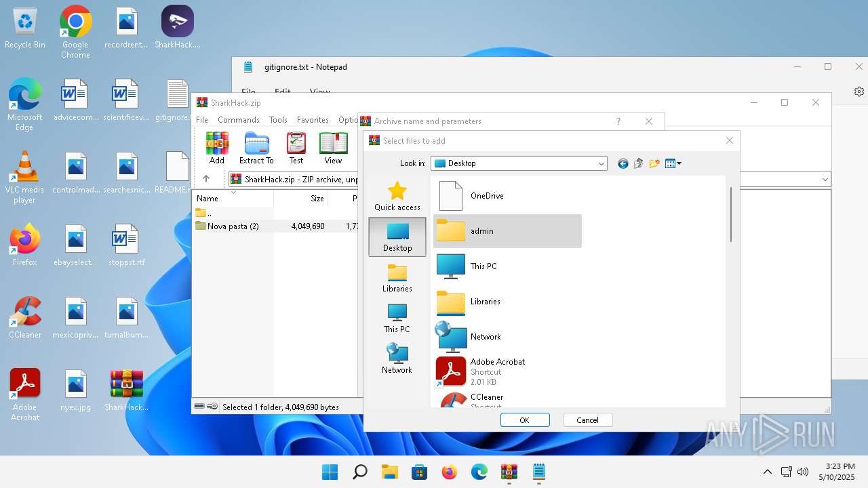
Task: Open Microsoft Store from the taskbar
Action: coord(419,472)
